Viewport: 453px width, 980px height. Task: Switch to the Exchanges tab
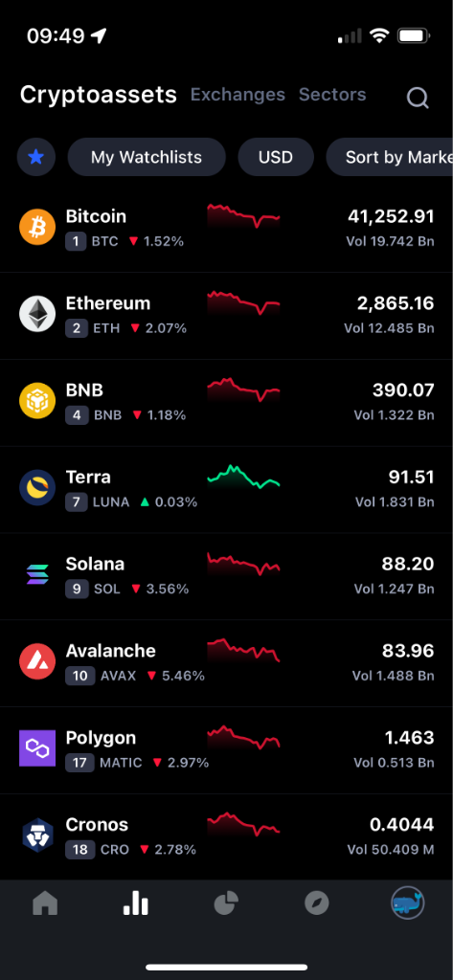(x=238, y=95)
